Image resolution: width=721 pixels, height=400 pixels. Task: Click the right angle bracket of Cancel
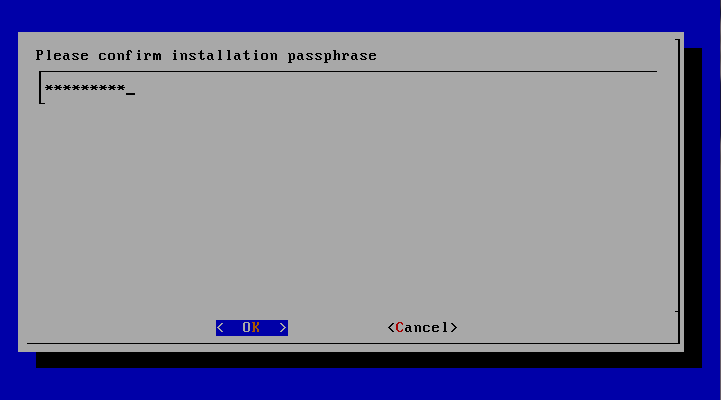[x=454, y=328]
